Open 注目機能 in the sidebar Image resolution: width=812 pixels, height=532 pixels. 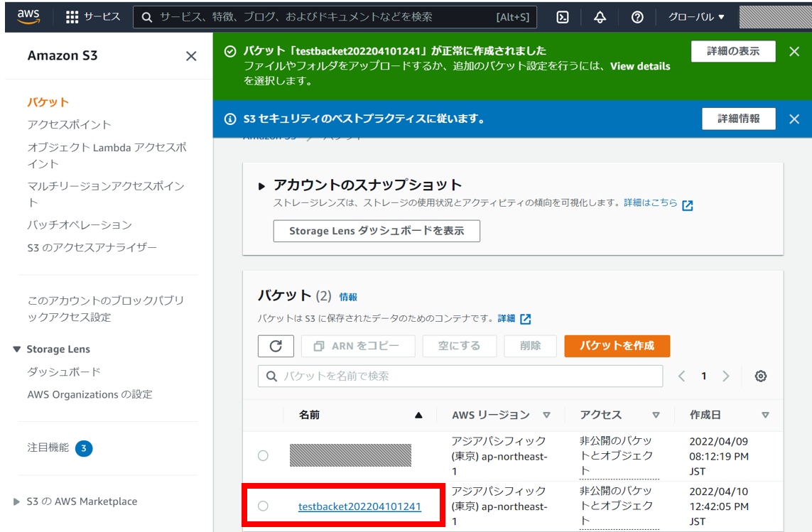pyautogui.click(x=48, y=447)
